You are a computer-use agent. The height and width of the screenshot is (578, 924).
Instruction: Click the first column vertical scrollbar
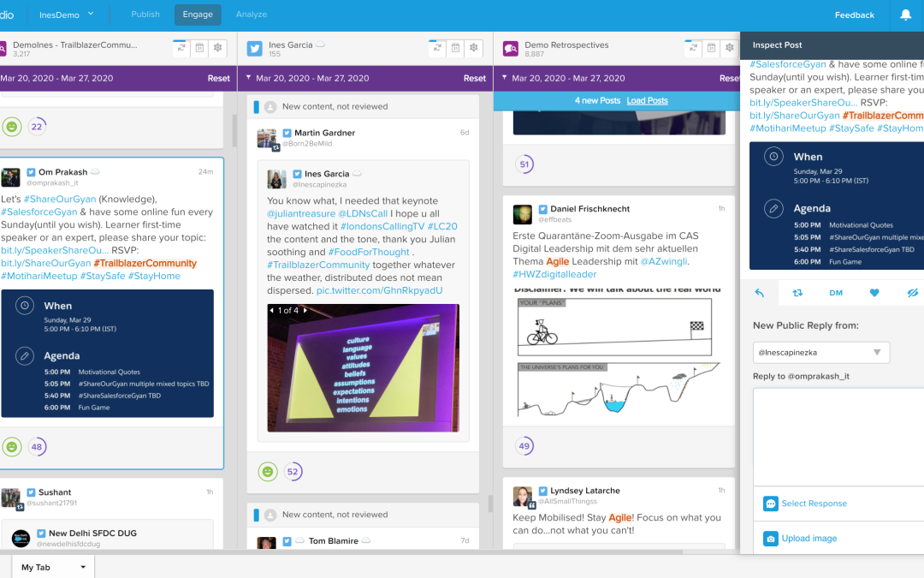(234, 130)
